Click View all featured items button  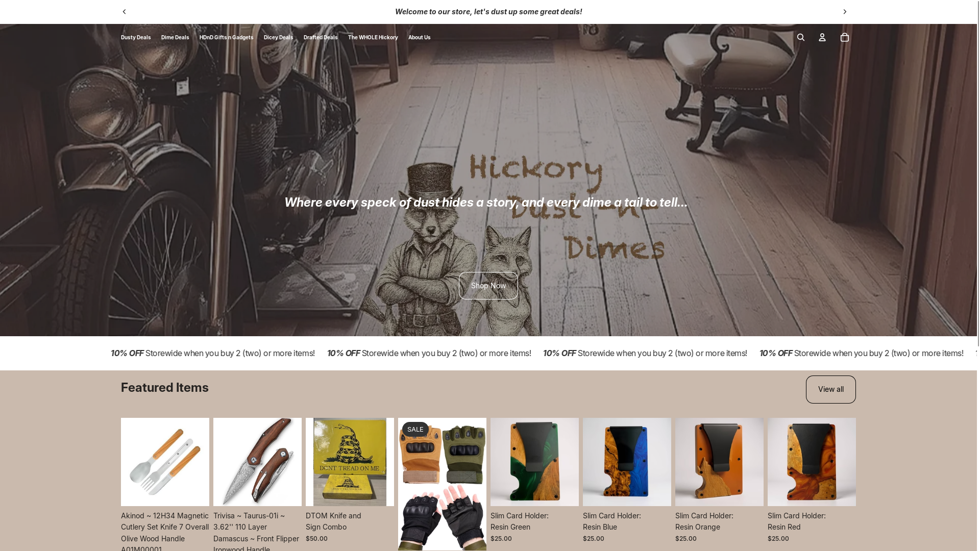(x=830, y=389)
